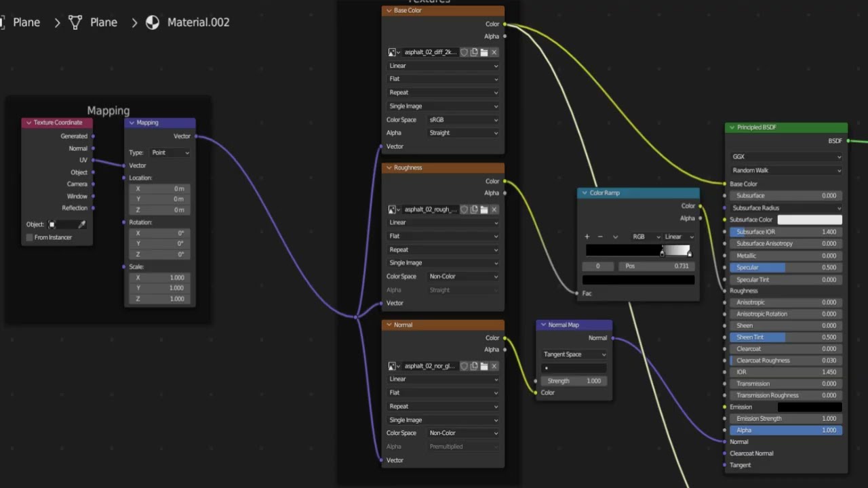Click Metallic value field in Principled BSDF
The width and height of the screenshot is (868, 488).
(x=787, y=256)
